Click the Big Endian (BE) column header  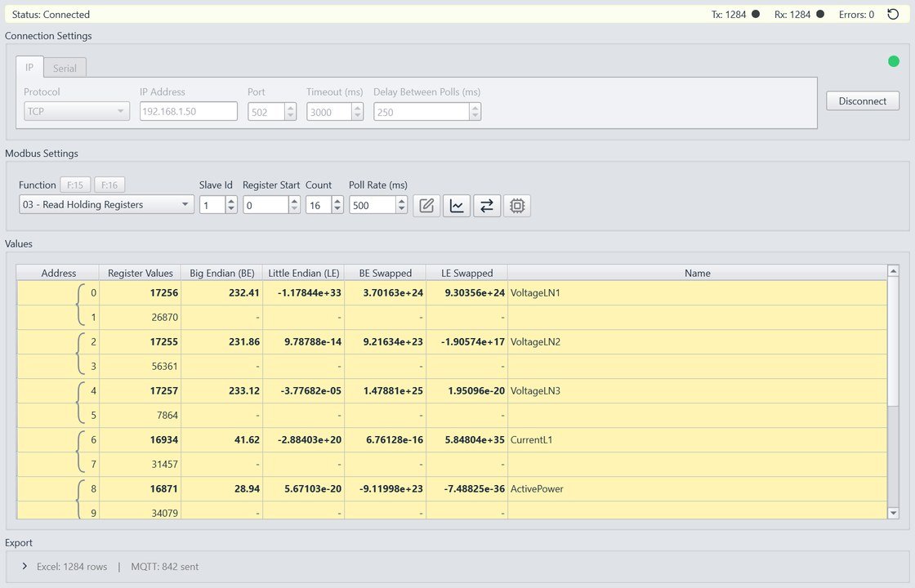(x=221, y=273)
